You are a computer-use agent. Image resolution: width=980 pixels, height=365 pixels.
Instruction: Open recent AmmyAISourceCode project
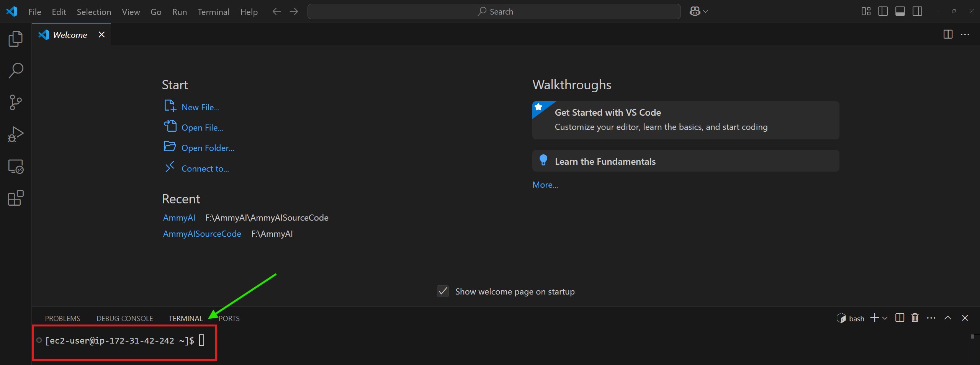pos(202,234)
